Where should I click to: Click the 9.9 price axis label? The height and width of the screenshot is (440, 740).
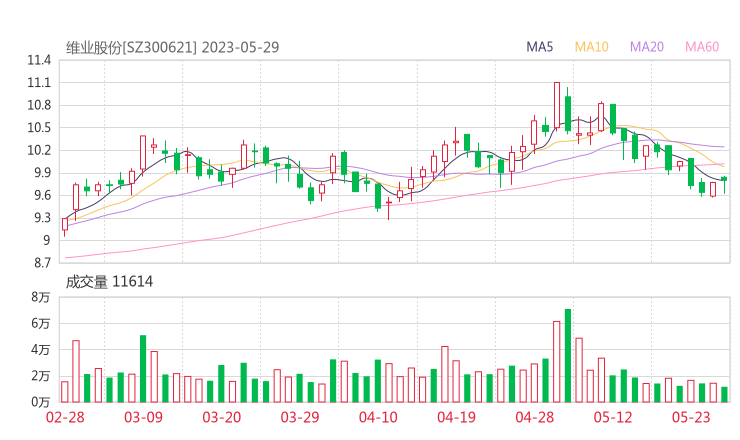point(42,173)
